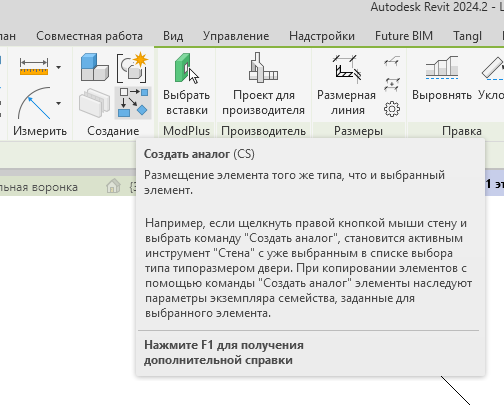Click the gear settings icon in Размеры panel
Viewport: 504px width, 405px height.
pyautogui.click(x=392, y=109)
